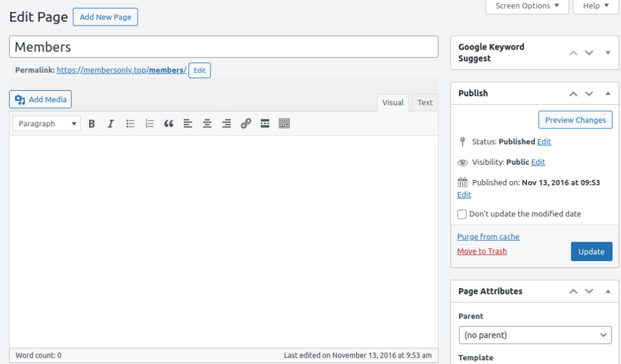This screenshot has height=364, width=621.
Task: Open the Add Media dialog
Action: 40,99
